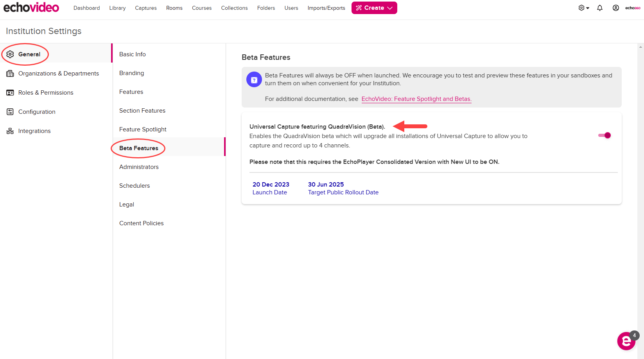Click the Launch Date label

coord(270,192)
